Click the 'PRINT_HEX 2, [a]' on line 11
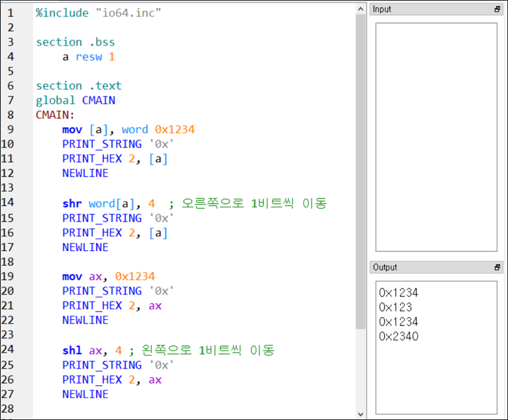508x420 pixels. click(x=115, y=159)
